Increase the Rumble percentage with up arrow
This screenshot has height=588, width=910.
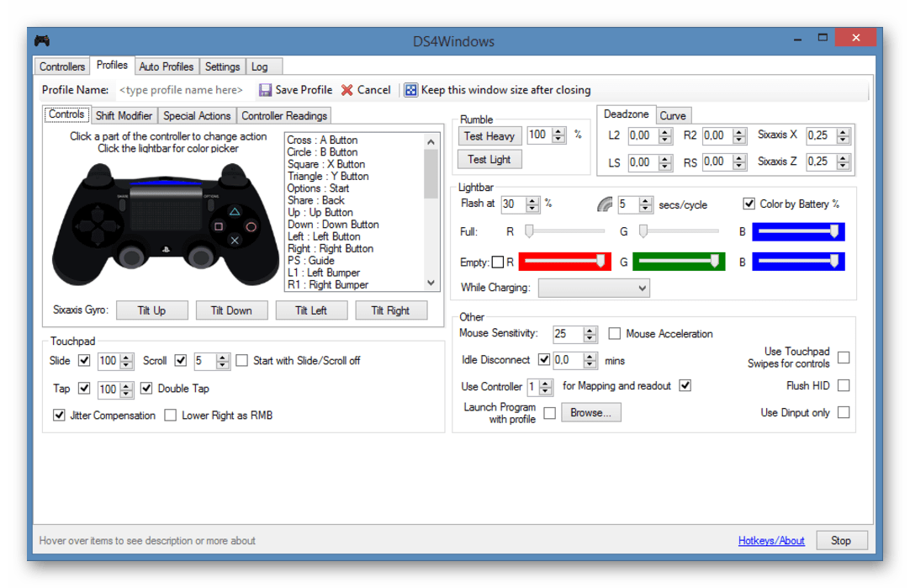(558, 131)
